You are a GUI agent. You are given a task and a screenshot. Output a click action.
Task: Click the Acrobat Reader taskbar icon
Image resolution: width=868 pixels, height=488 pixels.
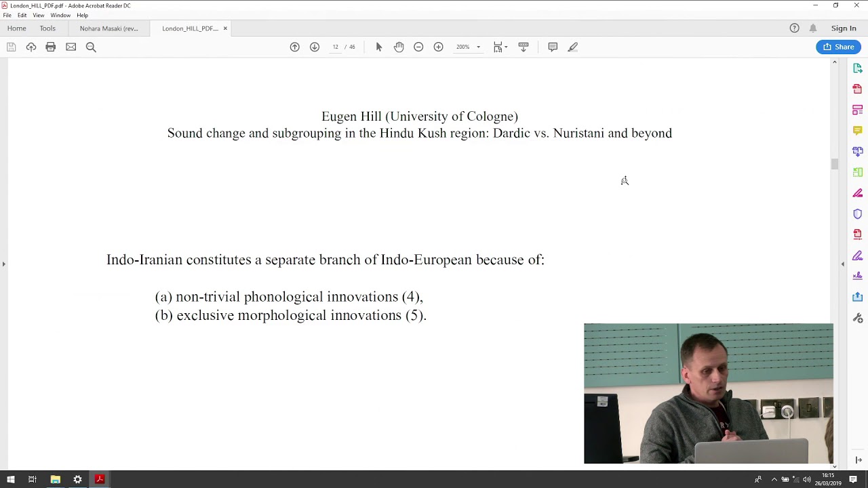[100, 479]
